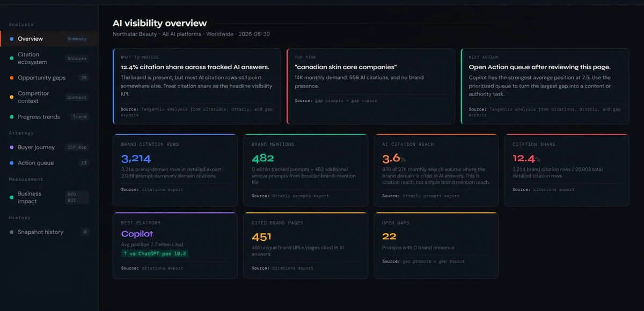644x311 pixels.
Task: Click "Prompts with 0 brand presence" text
Action: coord(418,248)
